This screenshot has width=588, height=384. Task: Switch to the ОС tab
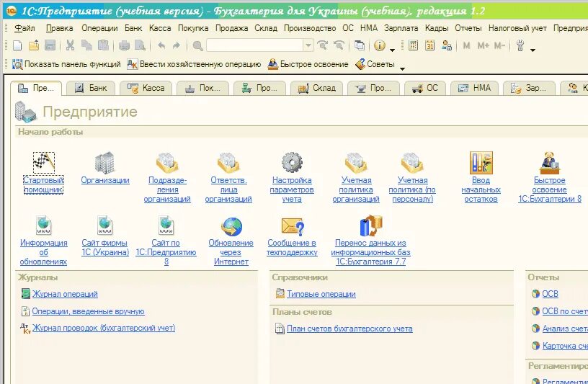(x=425, y=88)
